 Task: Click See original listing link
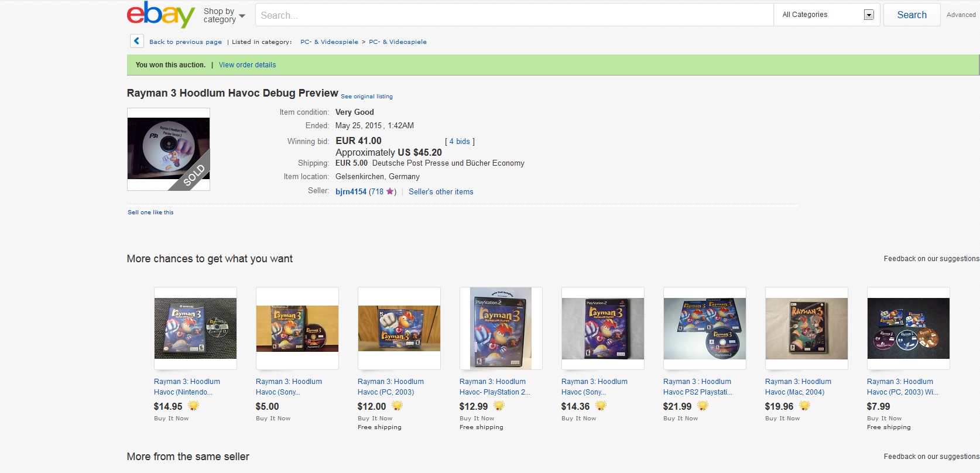pos(366,97)
